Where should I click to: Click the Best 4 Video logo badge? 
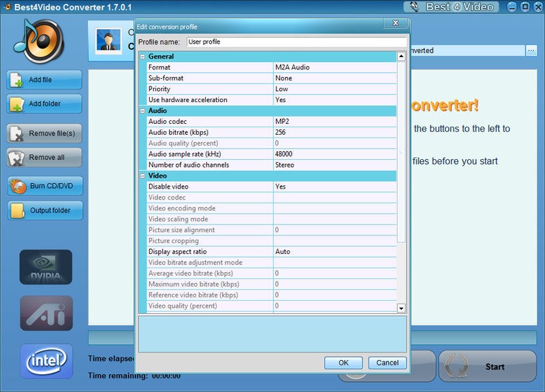[x=451, y=7]
